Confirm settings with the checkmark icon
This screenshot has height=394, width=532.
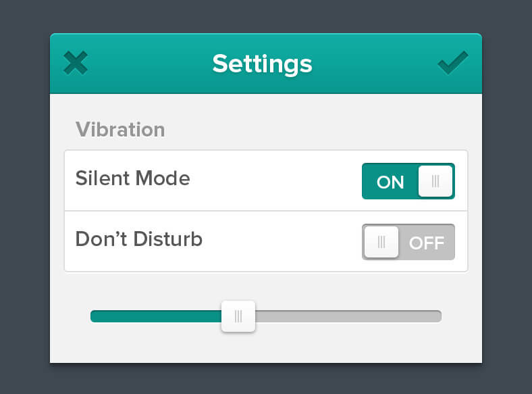click(452, 64)
